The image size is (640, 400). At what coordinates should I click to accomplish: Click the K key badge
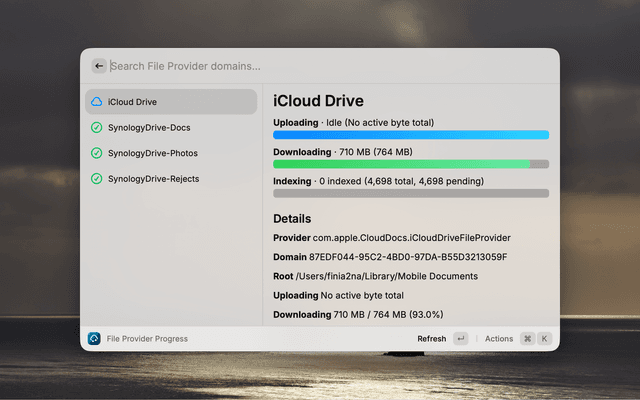(x=544, y=338)
